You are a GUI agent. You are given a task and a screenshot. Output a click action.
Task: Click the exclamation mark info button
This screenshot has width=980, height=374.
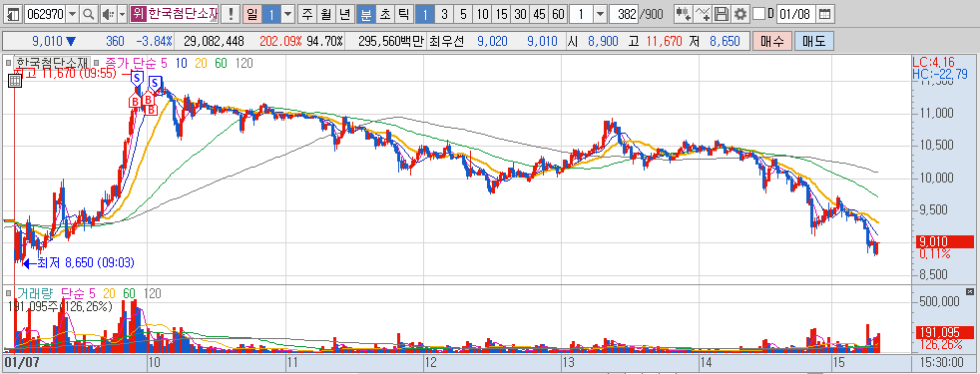tap(231, 13)
